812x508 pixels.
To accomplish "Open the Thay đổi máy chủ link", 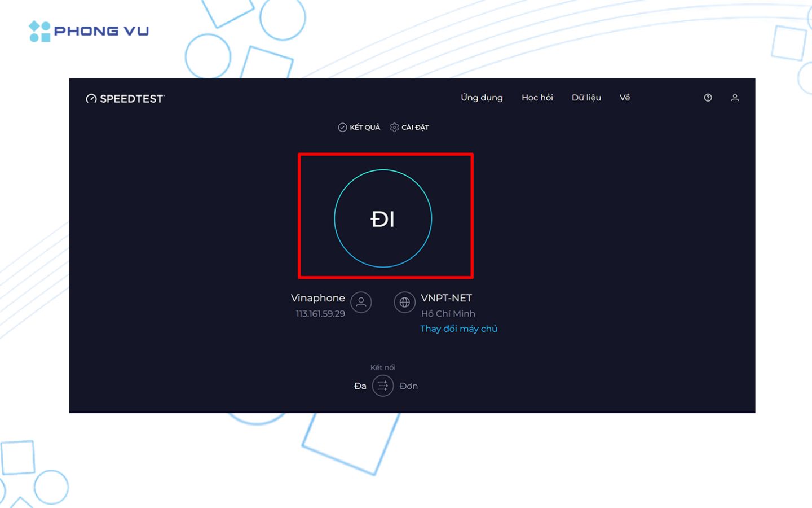I will tap(458, 328).
